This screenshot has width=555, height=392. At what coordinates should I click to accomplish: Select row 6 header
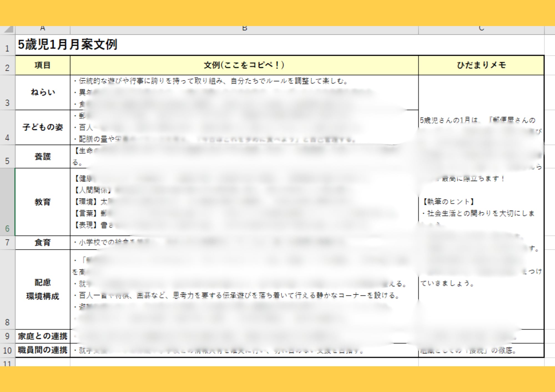click(x=7, y=202)
